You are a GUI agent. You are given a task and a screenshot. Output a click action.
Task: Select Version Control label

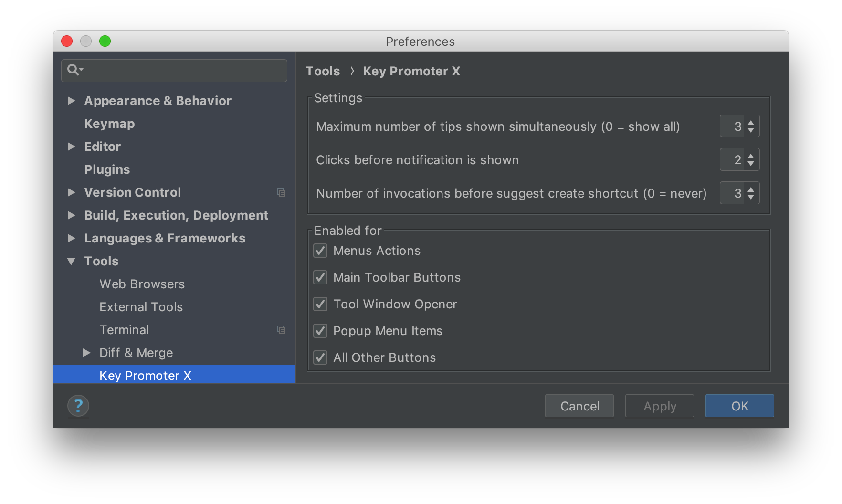pos(133,192)
